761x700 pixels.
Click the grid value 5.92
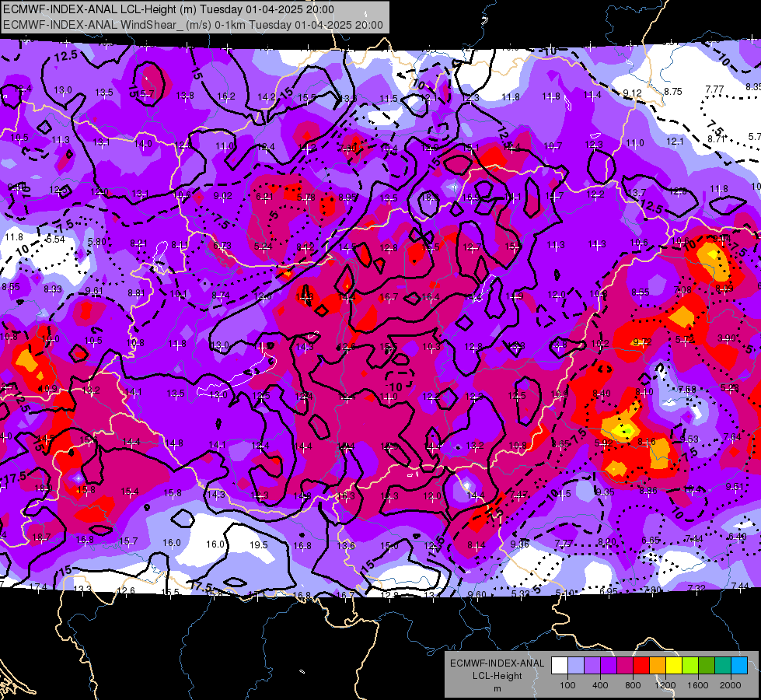click(604, 443)
